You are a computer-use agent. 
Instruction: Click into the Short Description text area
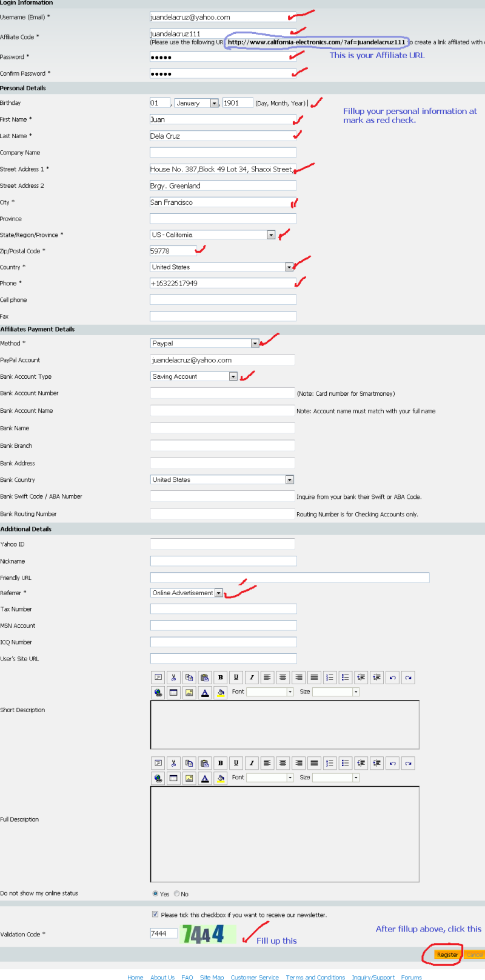(285, 725)
